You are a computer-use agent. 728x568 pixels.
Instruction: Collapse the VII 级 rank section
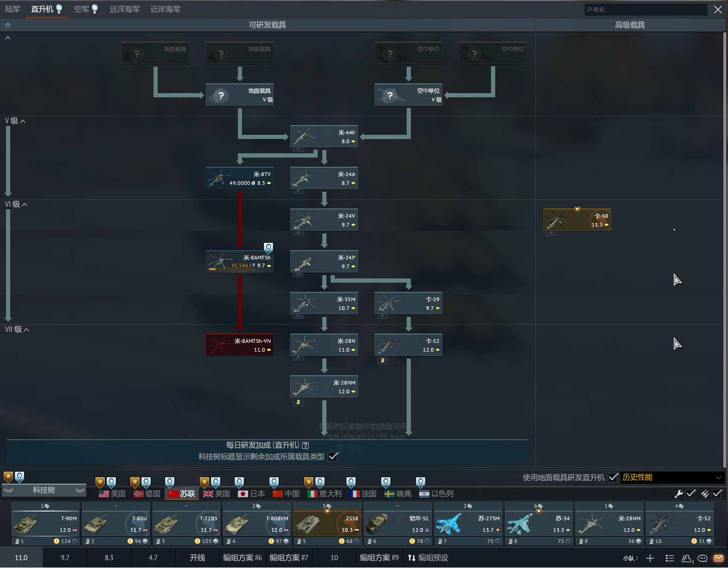tap(17, 329)
